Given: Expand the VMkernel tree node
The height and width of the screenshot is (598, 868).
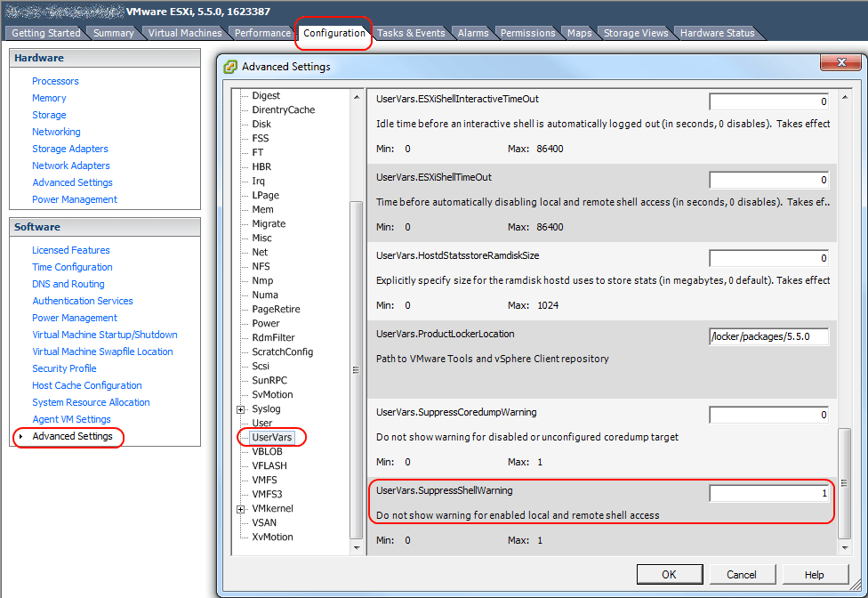Looking at the screenshot, I should tap(240, 509).
